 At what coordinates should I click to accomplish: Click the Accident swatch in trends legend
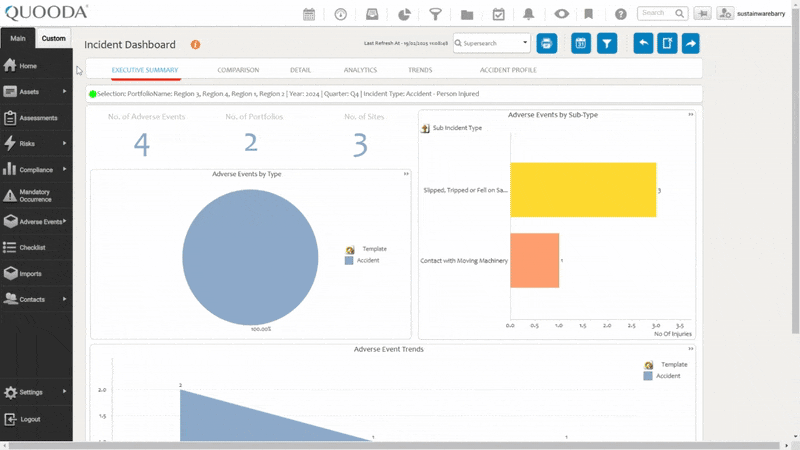(648, 376)
